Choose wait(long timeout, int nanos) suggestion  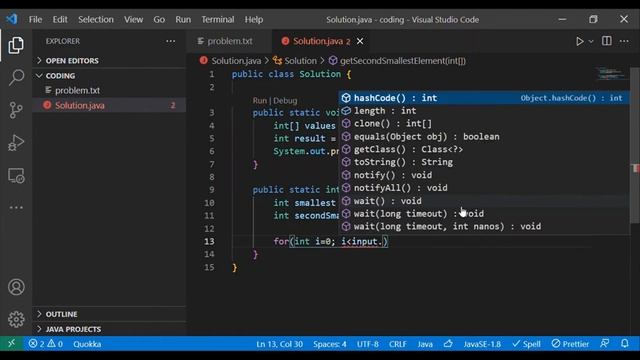(484, 226)
